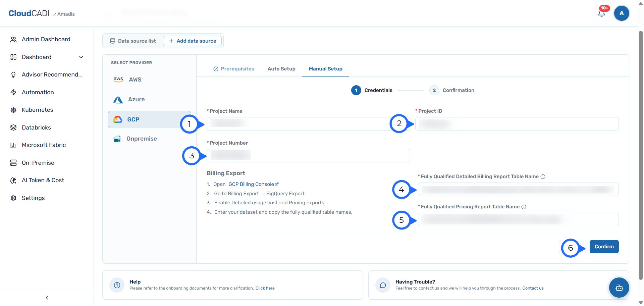Open the Data source list tab

[x=133, y=41]
